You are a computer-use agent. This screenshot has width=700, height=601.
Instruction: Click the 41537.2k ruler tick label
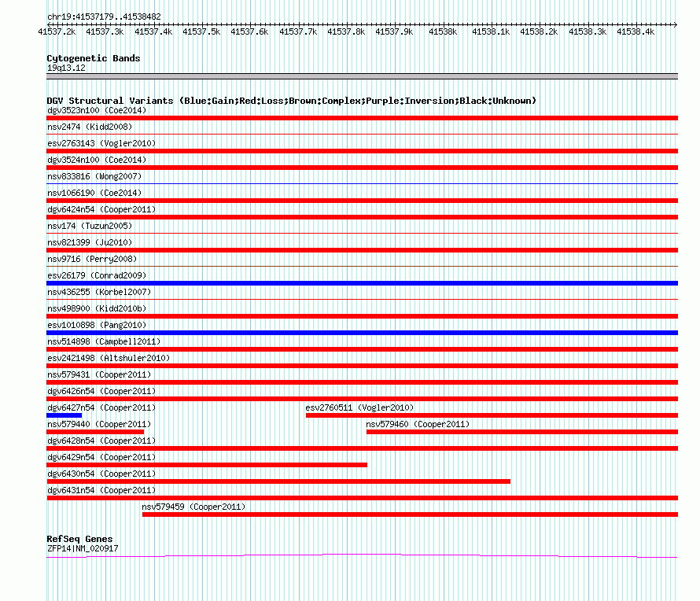(57, 31)
